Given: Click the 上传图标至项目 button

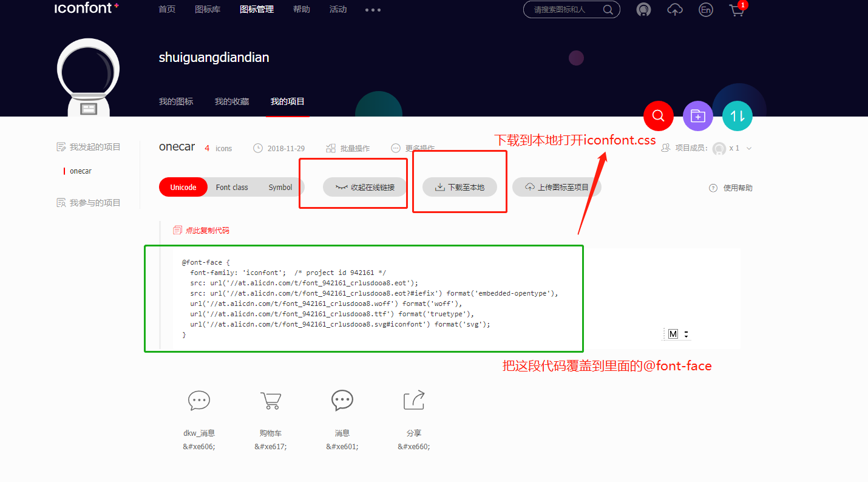Looking at the screenshot, I should 557,187.
